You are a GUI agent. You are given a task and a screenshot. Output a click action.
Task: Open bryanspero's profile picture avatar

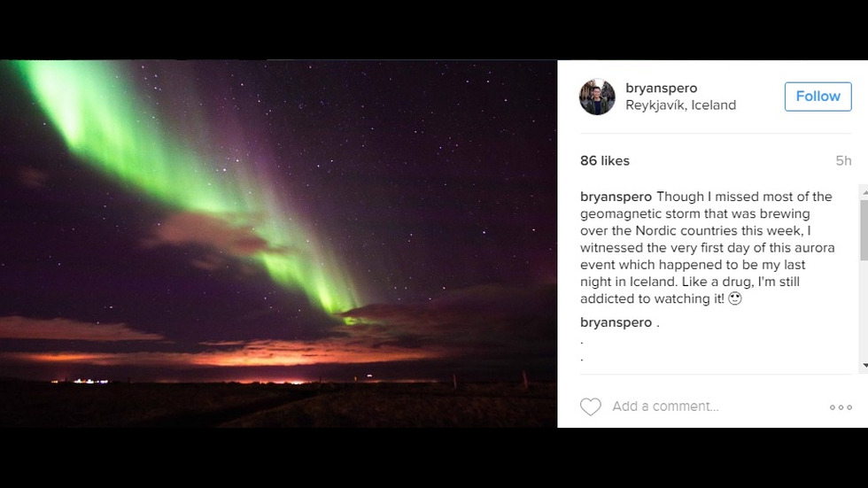[x=597, y=97]
